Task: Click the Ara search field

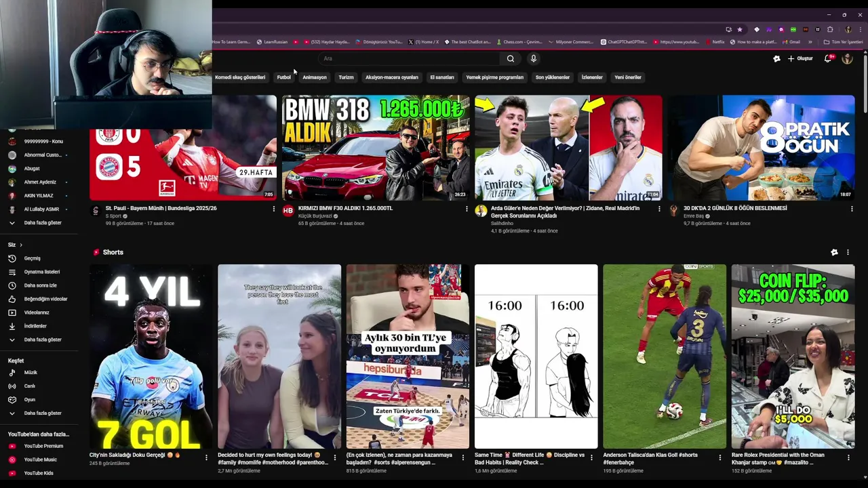Action: tap(410, 59)
